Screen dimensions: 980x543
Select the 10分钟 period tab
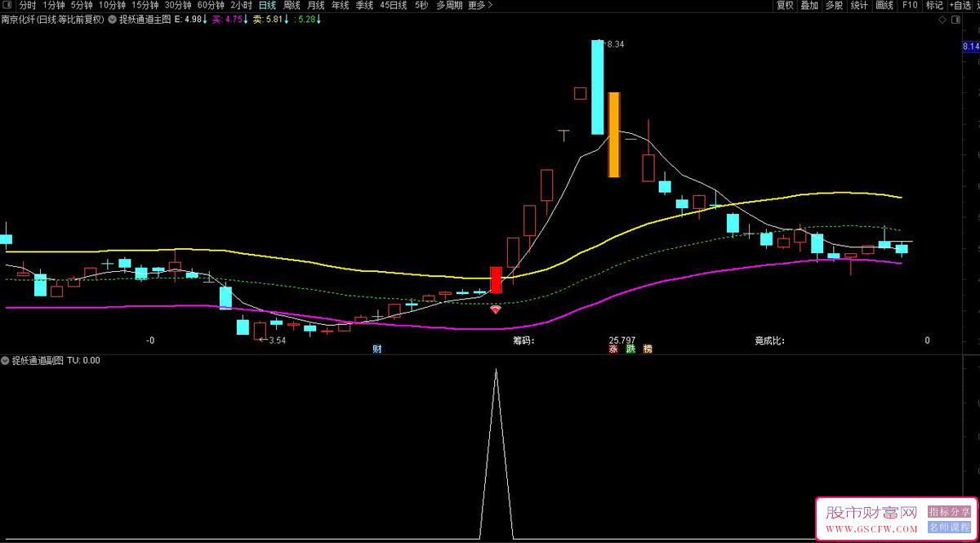pyautogui.click(x=112, y=5)
